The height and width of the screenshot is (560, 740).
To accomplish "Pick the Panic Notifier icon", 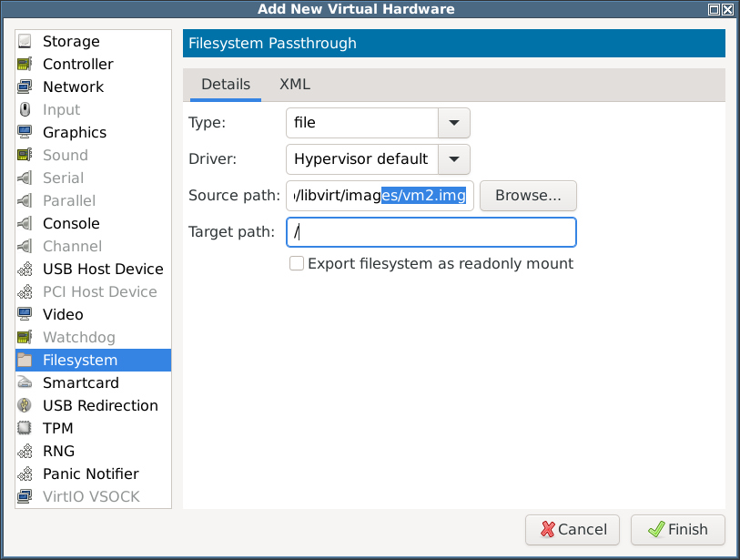I will [25, 473].
